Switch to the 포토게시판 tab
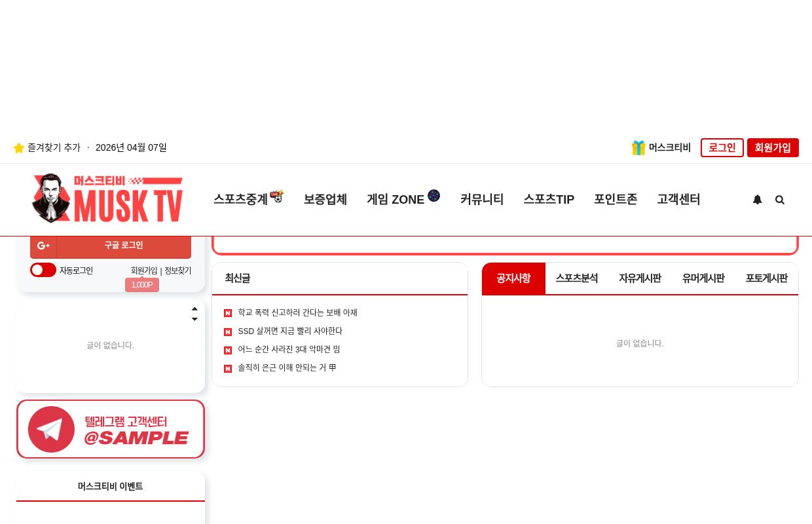The height and width of the screenshot is (524, 812). tap(766, 278)
